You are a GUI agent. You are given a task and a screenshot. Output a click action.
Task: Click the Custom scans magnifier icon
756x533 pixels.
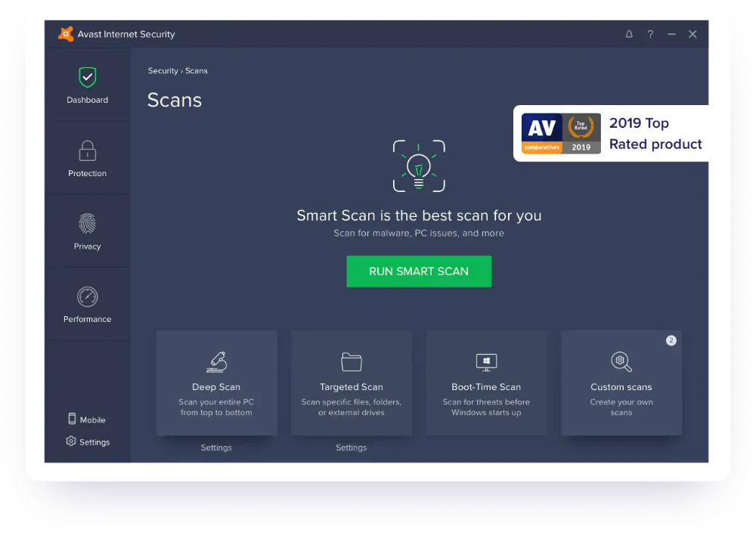click(621, 362)
